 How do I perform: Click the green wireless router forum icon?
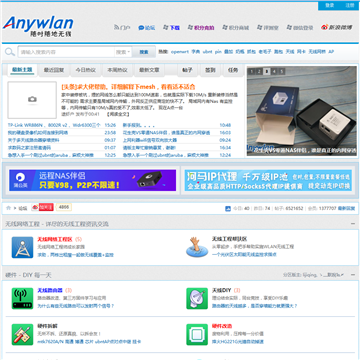pyautogui.click(x=22, y=298)
